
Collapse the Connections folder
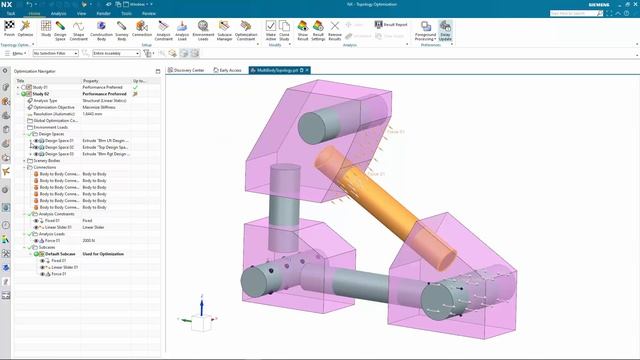click(x=24, y=167)
